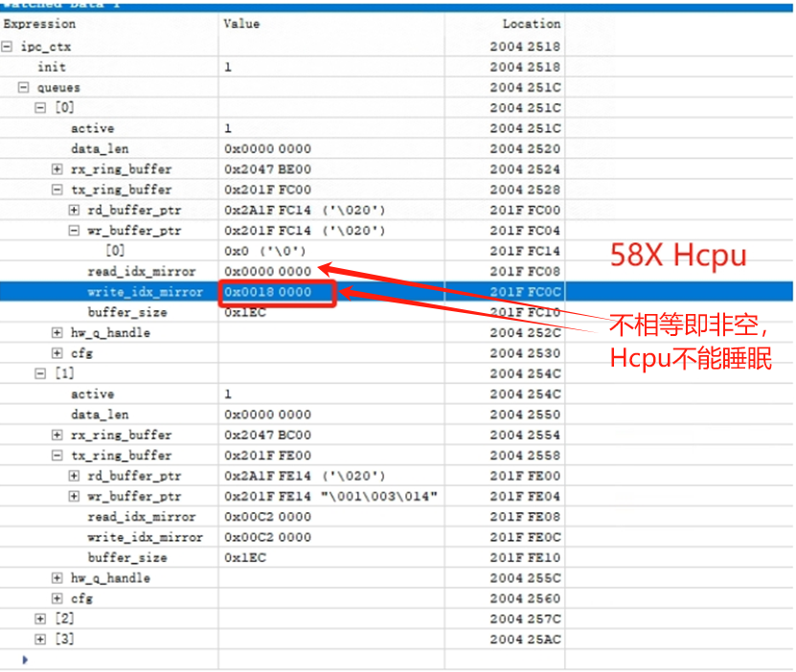
Task: Collapse the ipc_ctx root node
Action: coord(8,46)
